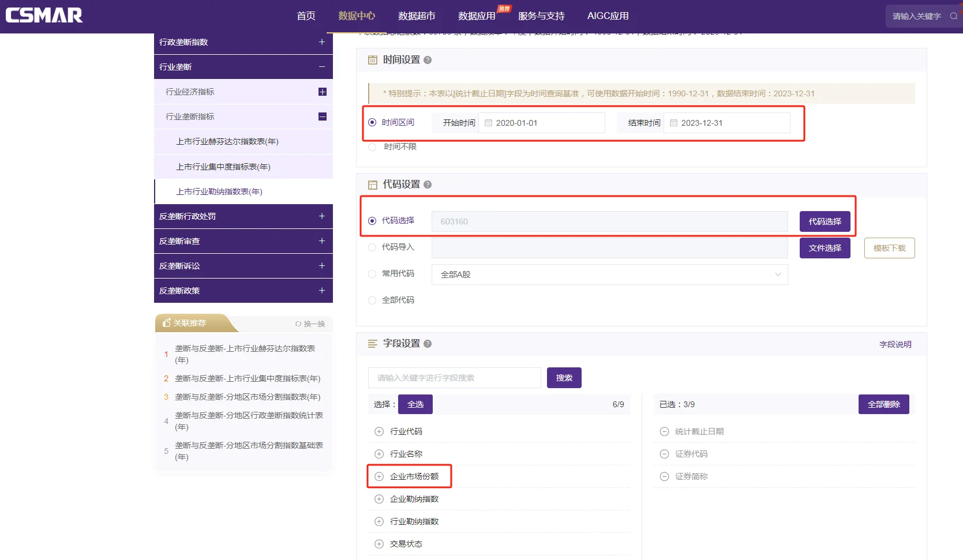Click the field keyword search input box

454,377
